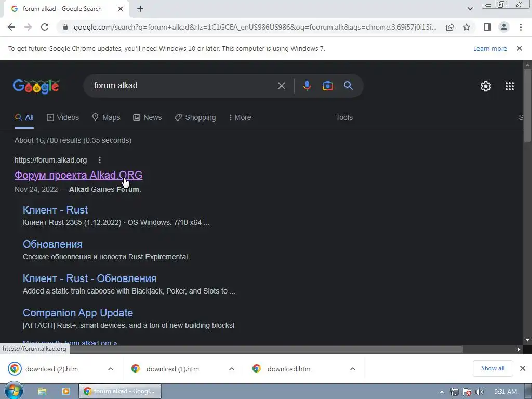532x399 pixels.
Task: Expand options for download.htm
Action: pos(353,369)
